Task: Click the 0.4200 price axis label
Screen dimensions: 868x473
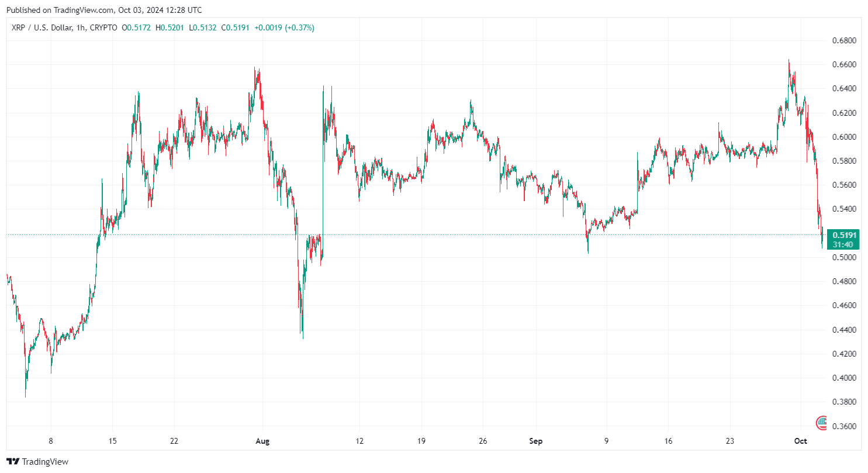Action: (845, 354)
